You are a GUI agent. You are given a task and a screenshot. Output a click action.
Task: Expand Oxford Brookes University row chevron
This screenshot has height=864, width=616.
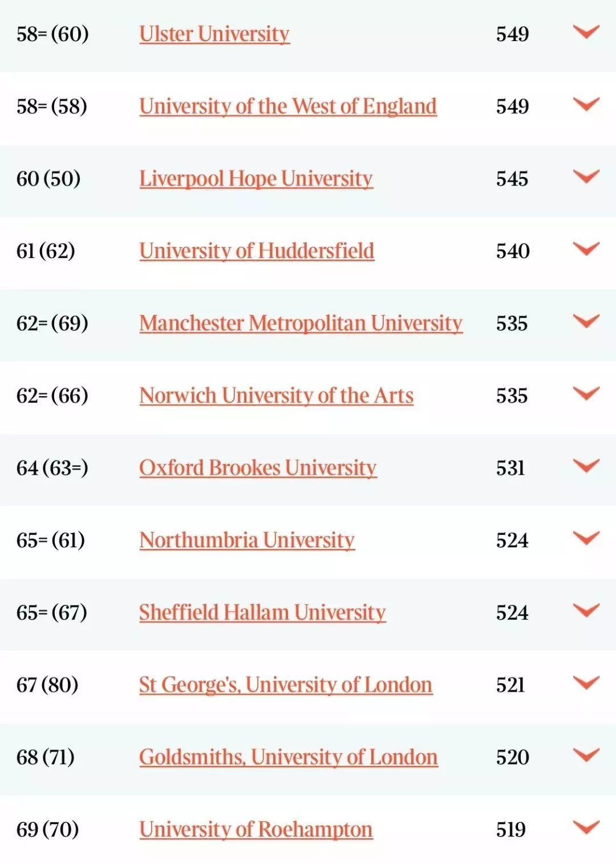click(586, 466)
